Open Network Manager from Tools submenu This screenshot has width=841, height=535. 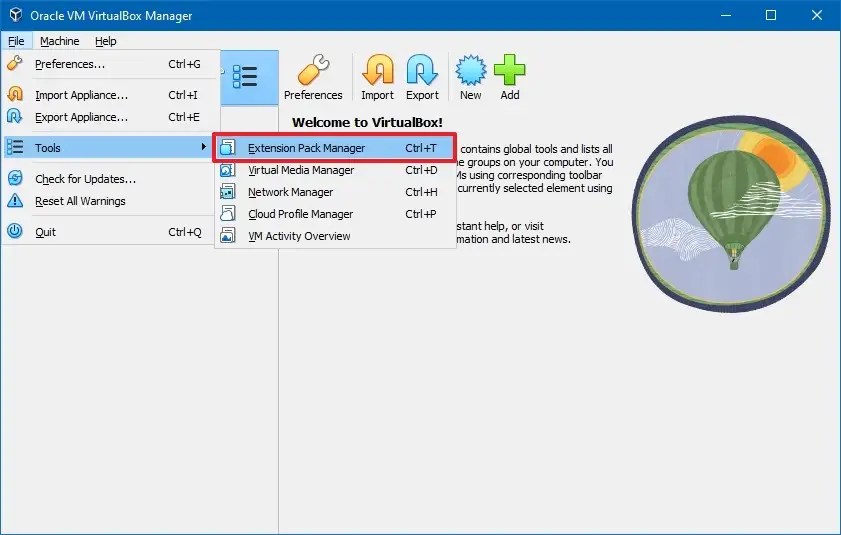335,192
